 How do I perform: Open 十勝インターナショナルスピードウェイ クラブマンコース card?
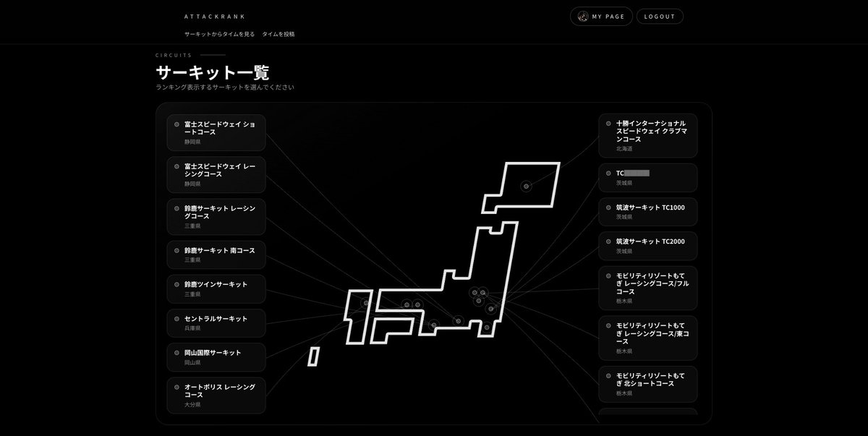tap(648, 136)
